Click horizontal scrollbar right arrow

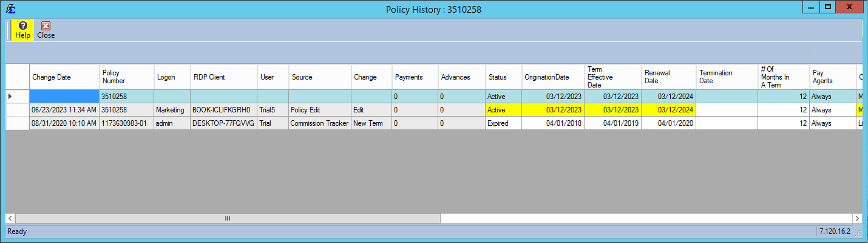pyautogui.click(x=857, y=218)
